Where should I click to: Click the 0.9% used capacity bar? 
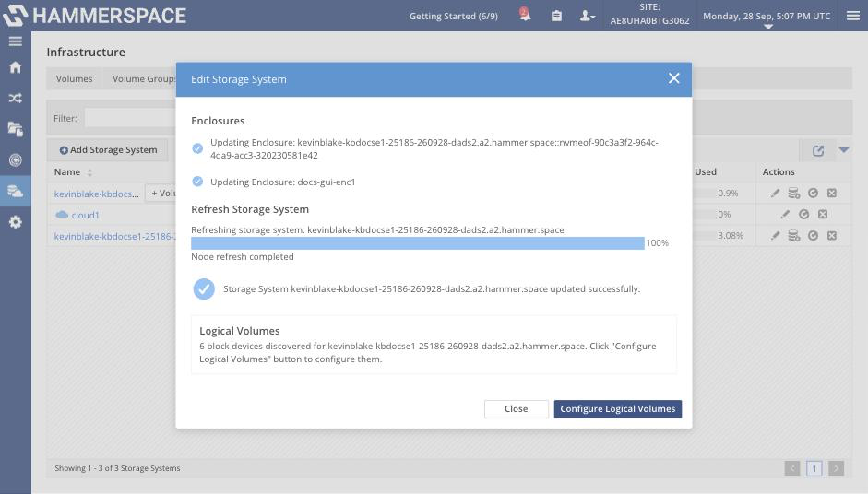703,193
